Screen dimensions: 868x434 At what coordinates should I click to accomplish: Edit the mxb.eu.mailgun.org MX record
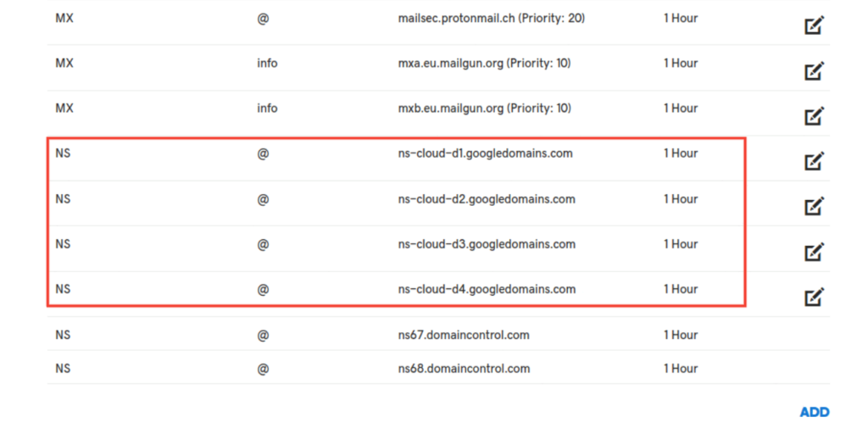pyautogui.click(x=814, y=115)
